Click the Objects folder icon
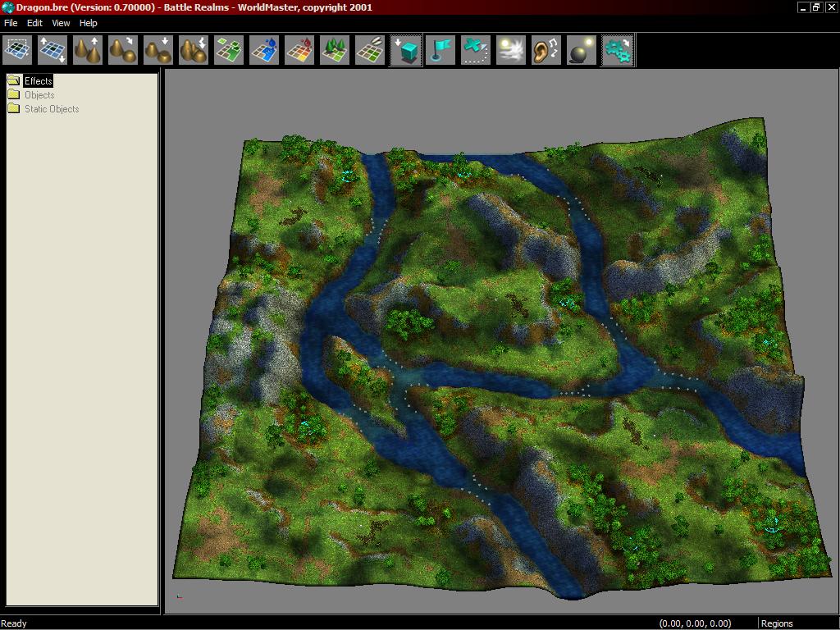 coord(14,95)
